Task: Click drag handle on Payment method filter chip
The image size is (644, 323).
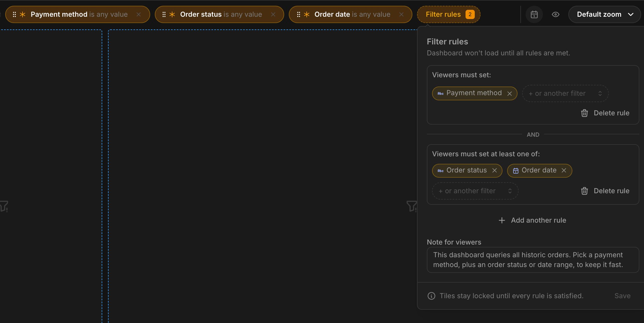Action: (14, 14)
